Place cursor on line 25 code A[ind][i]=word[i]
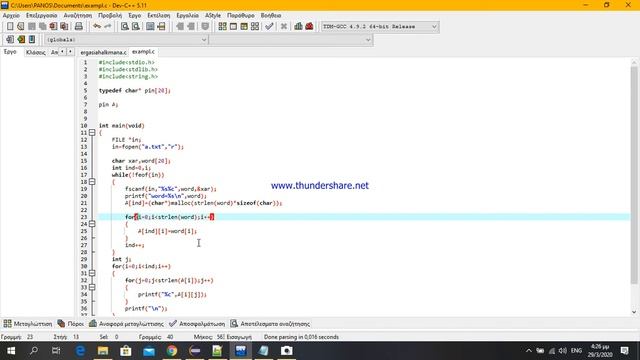This screenshot has width=640, height=360. 167,231
